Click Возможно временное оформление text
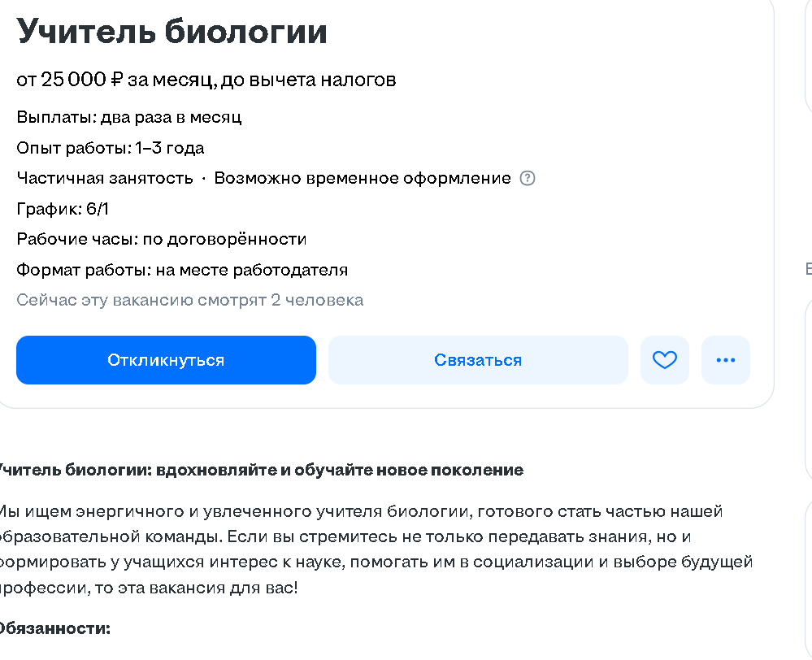The image size is (812, 660). (363, 179)
